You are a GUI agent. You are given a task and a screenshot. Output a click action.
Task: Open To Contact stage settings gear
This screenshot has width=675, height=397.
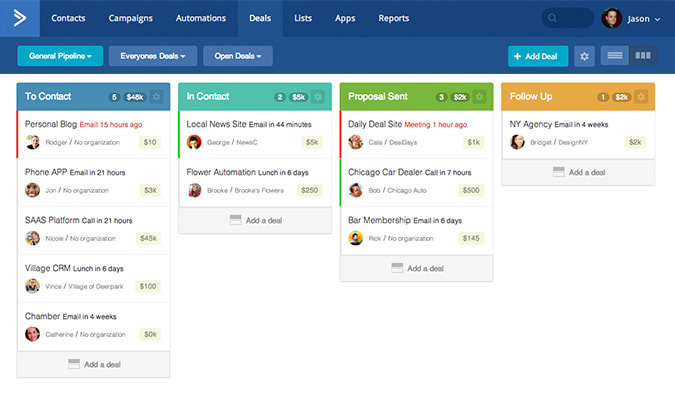pyautogui.click(x=157, y=96)
